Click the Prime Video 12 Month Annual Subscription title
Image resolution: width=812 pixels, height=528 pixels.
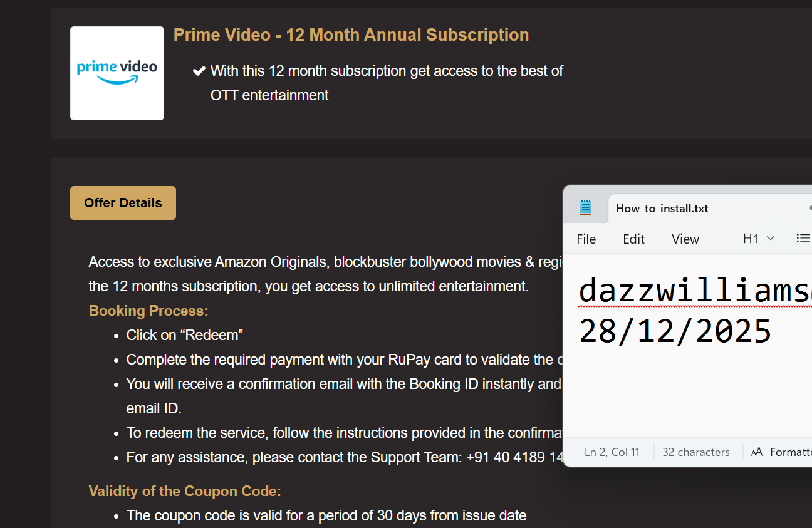point(351,35)
